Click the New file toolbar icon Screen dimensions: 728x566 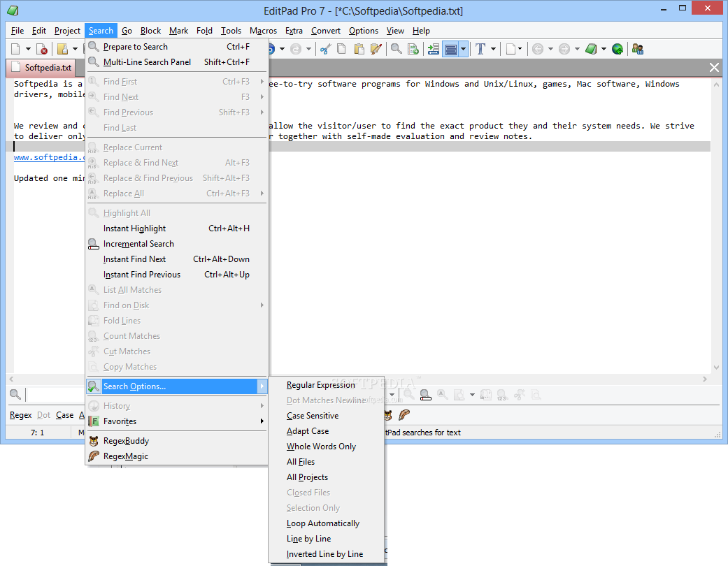pos(16,49)
